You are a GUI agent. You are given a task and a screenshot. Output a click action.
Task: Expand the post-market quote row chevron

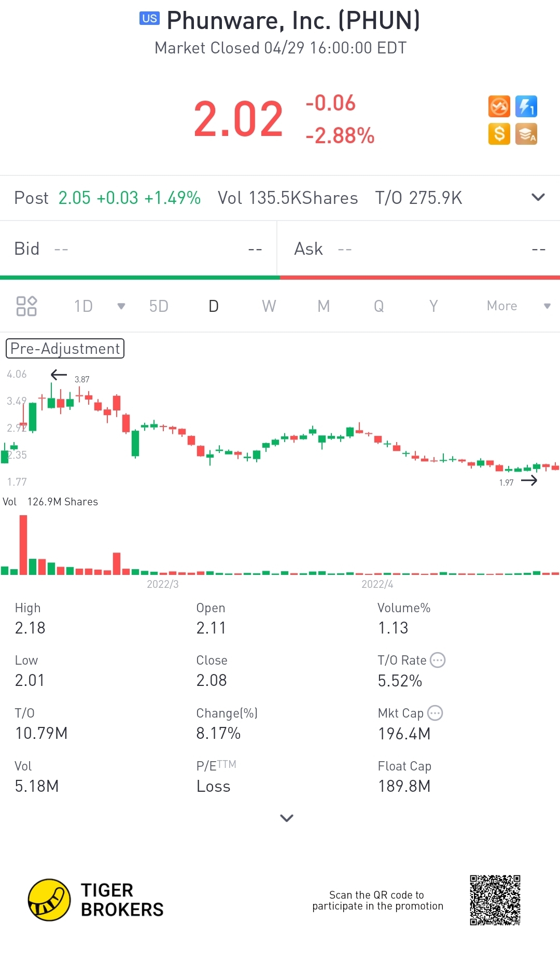(x=538, y=197)
